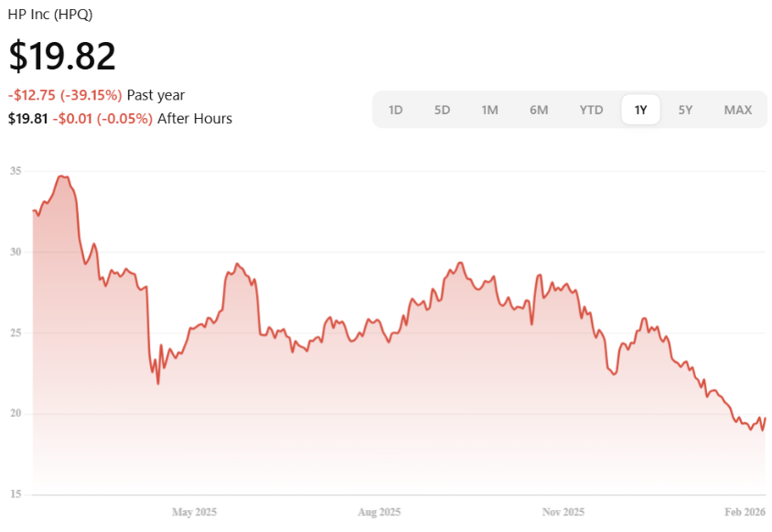Click the -$12.75 (-39.15%) past year change
Image resolution: width=772 pixels, height=532 pixels.
click(65, 95)
